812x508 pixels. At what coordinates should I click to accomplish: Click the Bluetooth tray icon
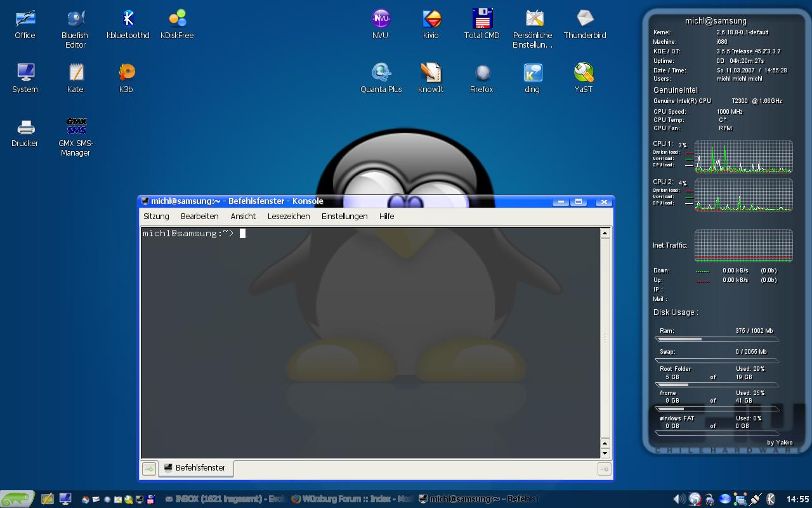tap(771, 499)
